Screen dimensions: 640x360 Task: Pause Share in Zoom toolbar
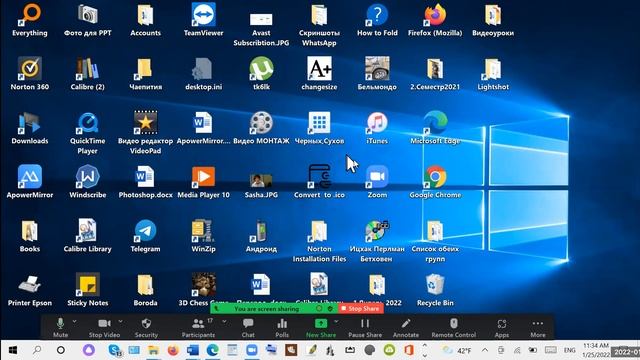pos(365,327)
